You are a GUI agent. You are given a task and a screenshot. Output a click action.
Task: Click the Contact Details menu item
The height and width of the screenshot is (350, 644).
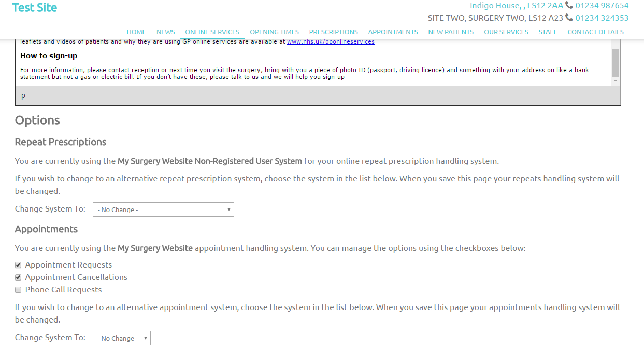(x=595, y=32)
